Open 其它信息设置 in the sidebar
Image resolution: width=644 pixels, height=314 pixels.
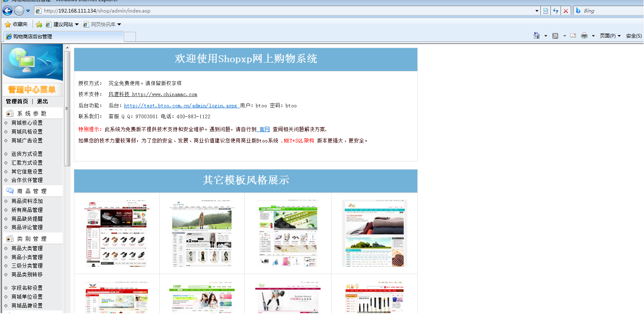tap(27, 172)
